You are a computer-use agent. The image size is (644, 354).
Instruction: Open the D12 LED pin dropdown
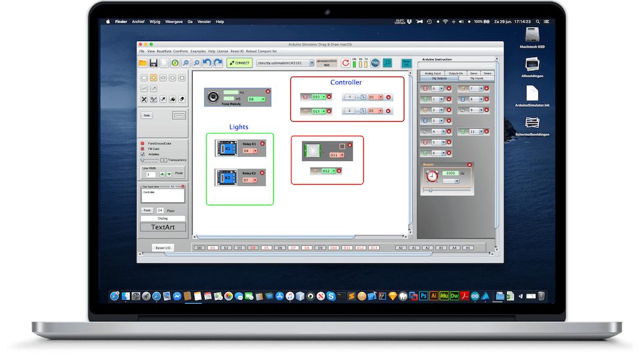tap(328, 171)
